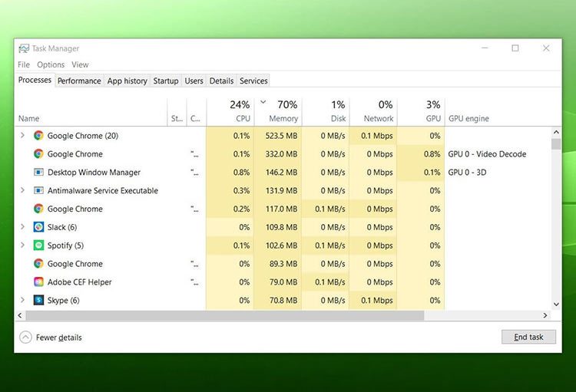
Task: Expand the Slack (6) process group
Action: (x=22, y=227)
